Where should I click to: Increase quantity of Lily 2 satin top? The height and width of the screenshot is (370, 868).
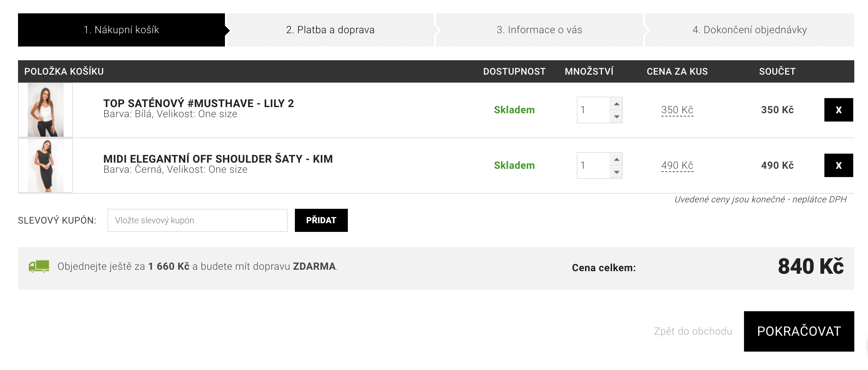click(617, 104)
